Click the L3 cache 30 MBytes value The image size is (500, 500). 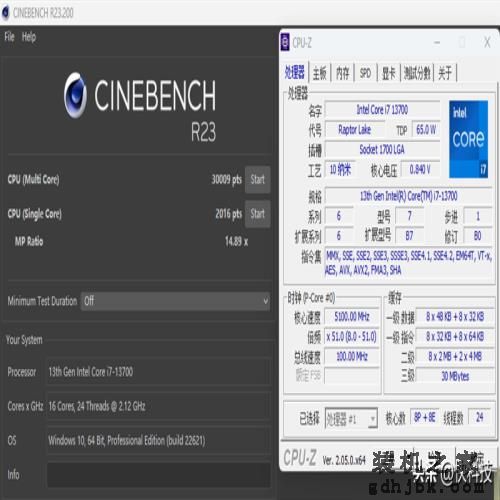(x=455, y=377)
